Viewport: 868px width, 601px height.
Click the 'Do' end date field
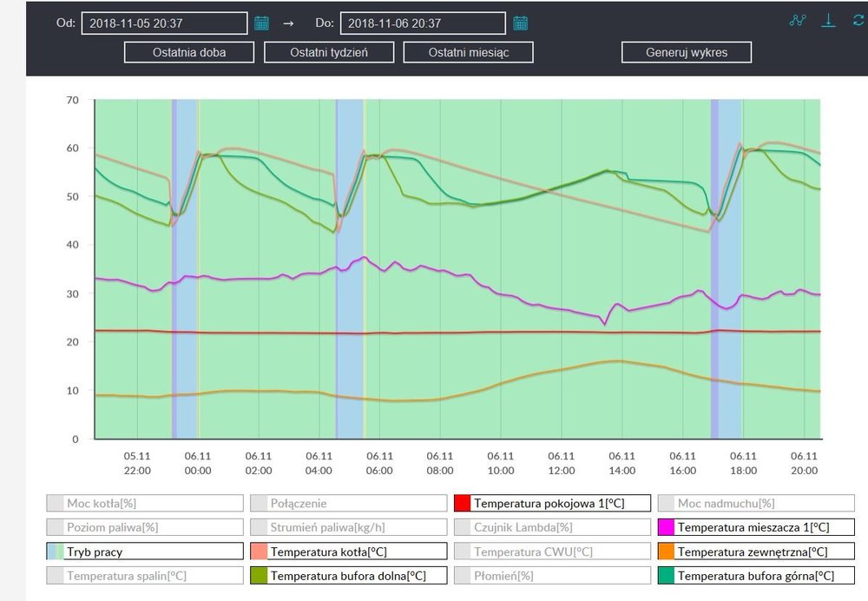pos(423,23)
